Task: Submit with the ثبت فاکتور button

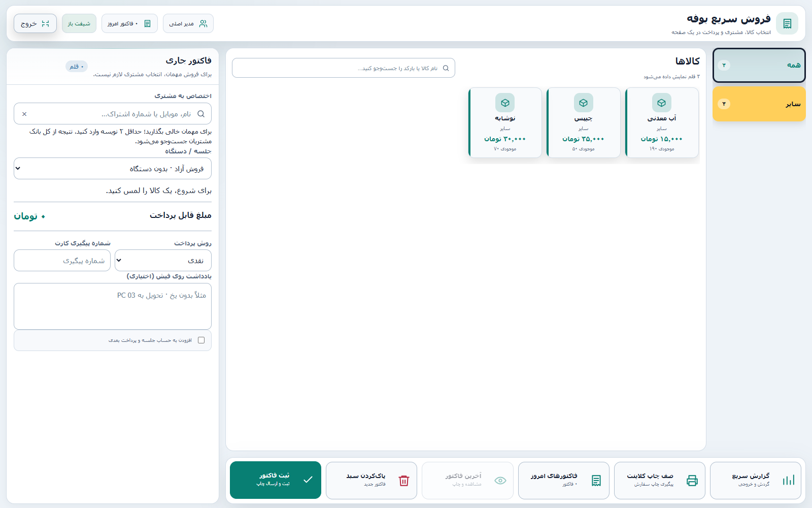Action: [x=276, y=480]
